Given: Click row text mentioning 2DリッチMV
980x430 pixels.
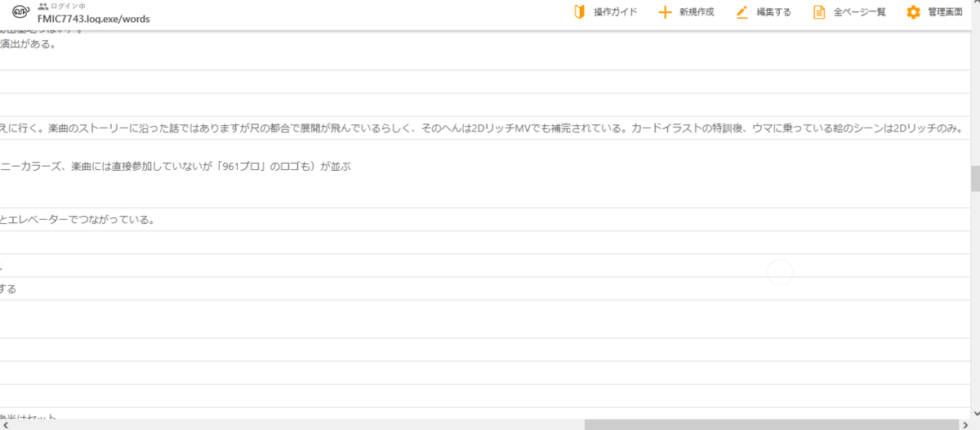Looking at the screenshot, I should tap(483, 129).
